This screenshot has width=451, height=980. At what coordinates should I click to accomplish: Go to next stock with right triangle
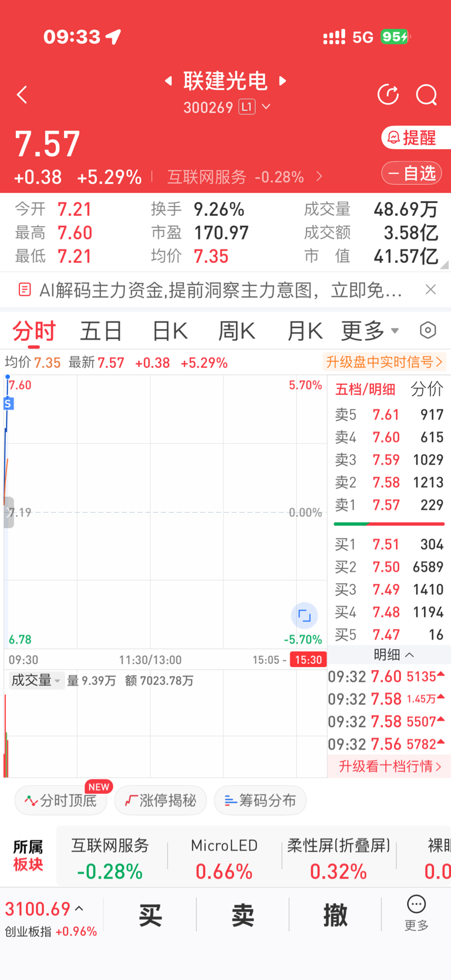pyautogui.click(x=282, y=80)
